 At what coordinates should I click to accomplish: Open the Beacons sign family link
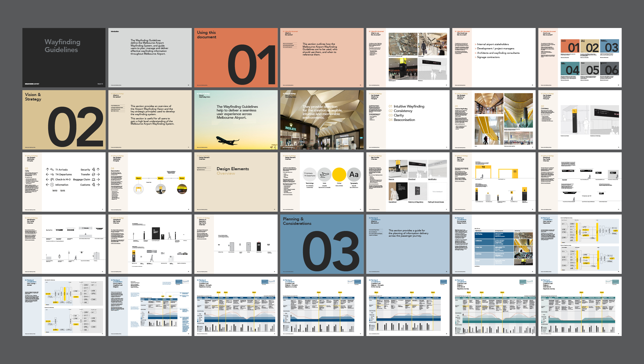point(391,179)
